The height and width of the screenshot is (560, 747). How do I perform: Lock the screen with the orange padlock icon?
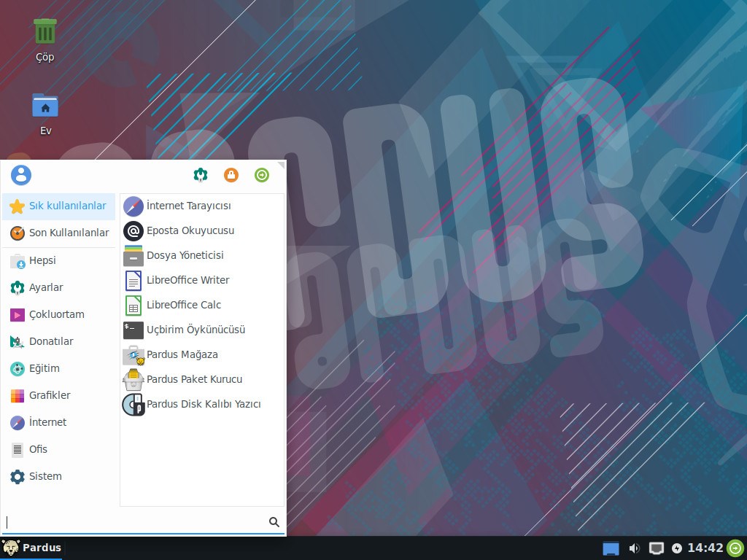[231, 175]
